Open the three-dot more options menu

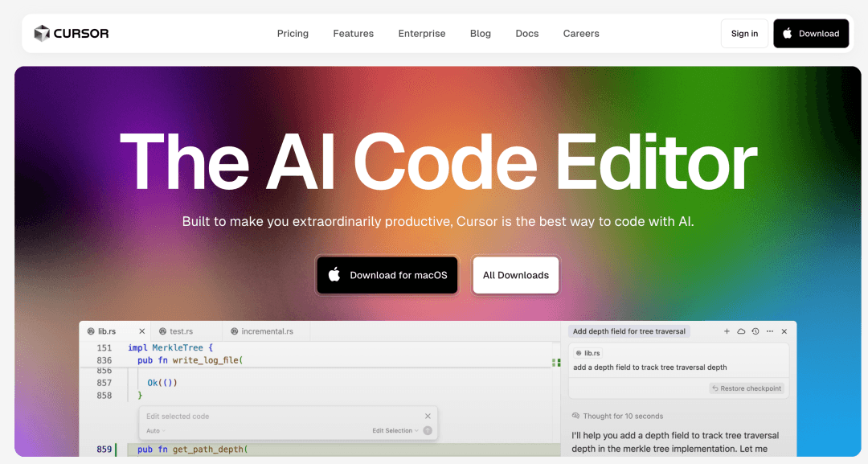pos(770,331)
